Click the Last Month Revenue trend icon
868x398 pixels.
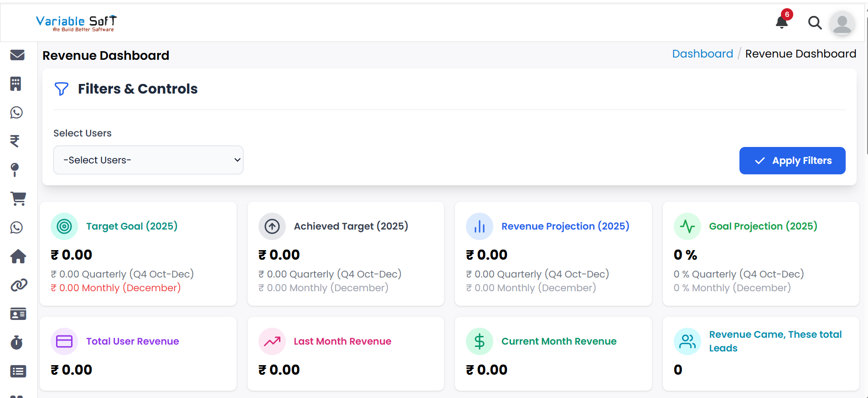click(x=272, y=341)
